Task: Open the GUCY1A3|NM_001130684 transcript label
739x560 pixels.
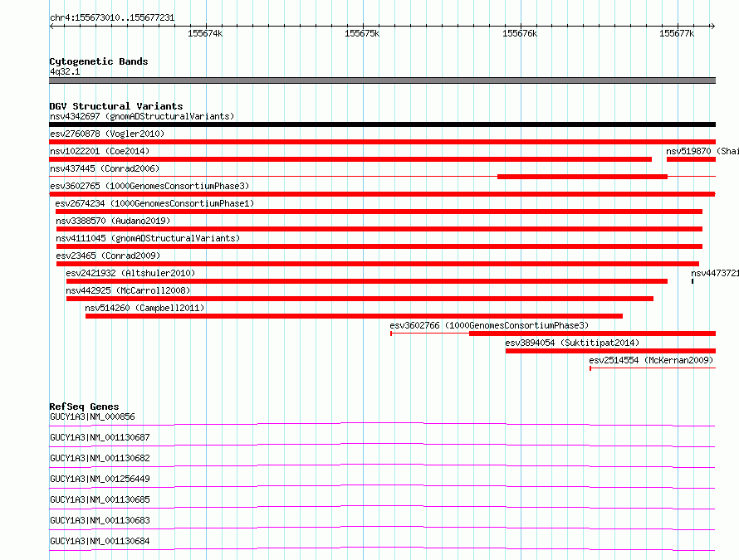Action: 100,541
